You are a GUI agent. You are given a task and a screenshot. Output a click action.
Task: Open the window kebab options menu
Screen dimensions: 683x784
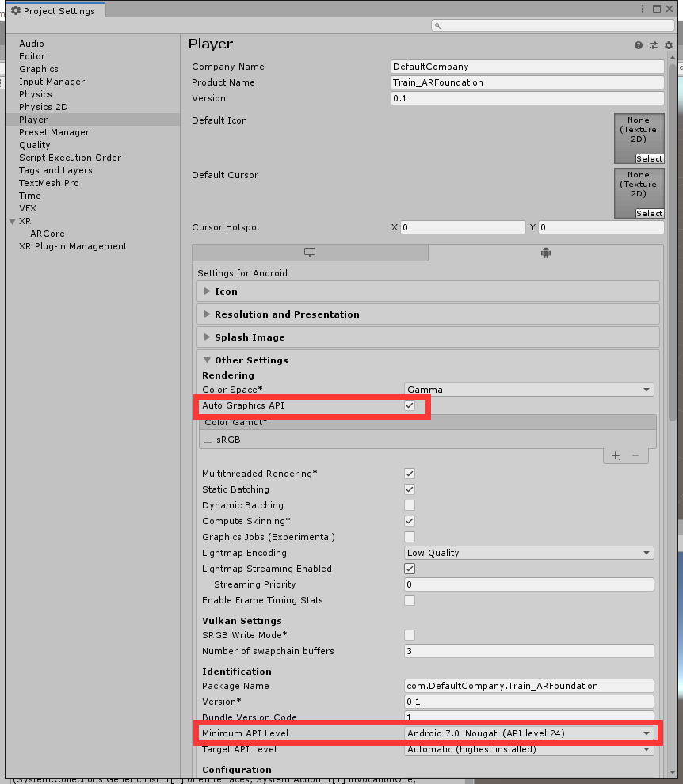(x=643, y=9)
